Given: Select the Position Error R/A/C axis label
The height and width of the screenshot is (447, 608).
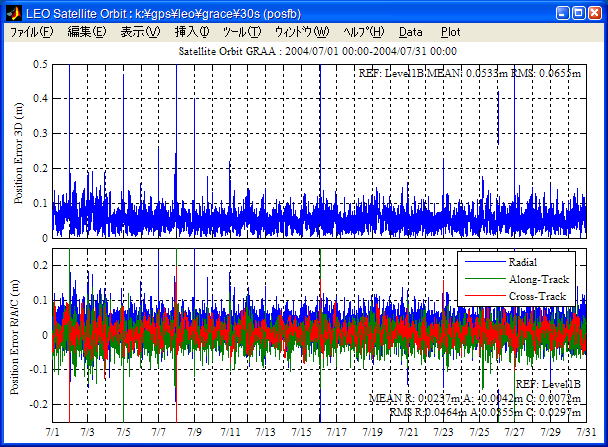Looking at the screenshot, I should [18, 336].
